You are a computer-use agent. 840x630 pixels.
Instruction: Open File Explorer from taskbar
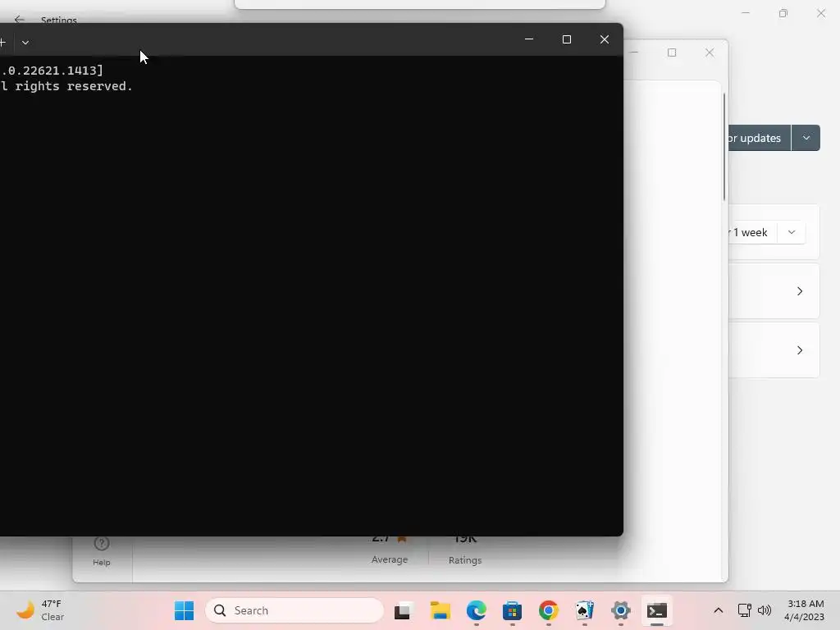pos(440,610)
